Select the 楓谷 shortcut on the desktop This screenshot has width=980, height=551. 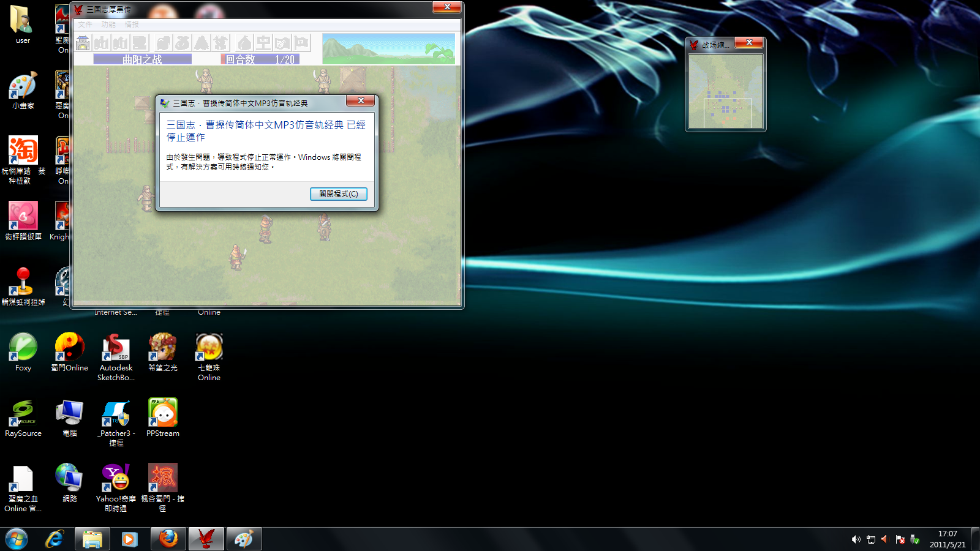click(x=162, y=488)
